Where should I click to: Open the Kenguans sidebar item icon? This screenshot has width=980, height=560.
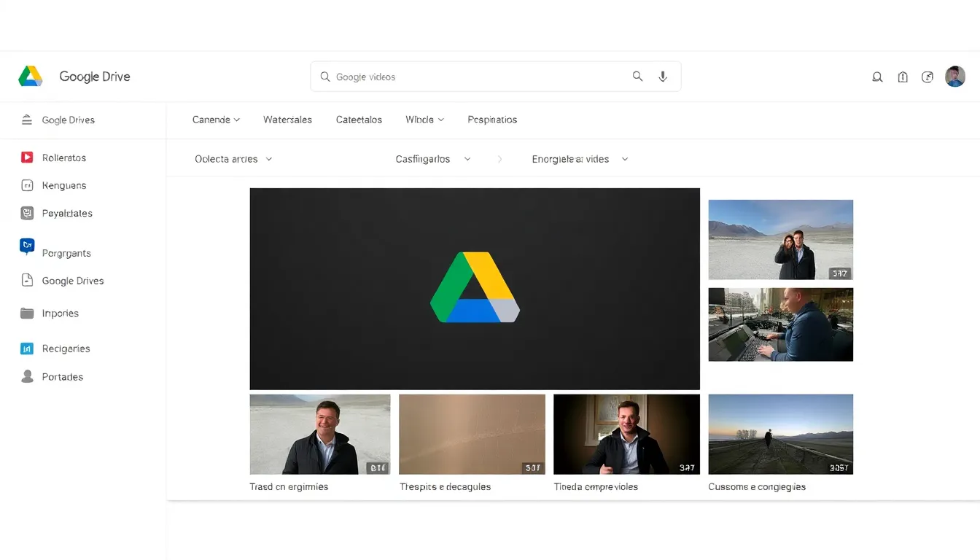(27, 185)
